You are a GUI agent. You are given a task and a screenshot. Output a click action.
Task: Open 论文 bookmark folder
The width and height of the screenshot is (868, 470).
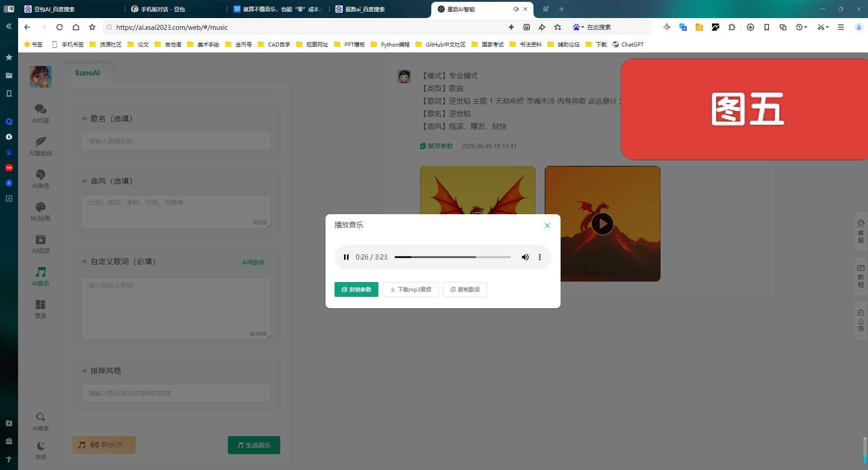click(138, 44)
